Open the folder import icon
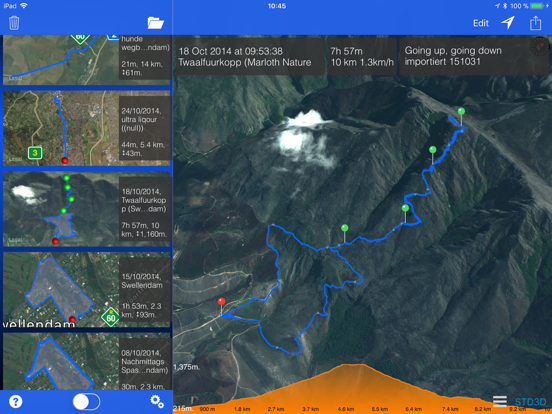This screenshot has height=414, width=552. point(156,23)
